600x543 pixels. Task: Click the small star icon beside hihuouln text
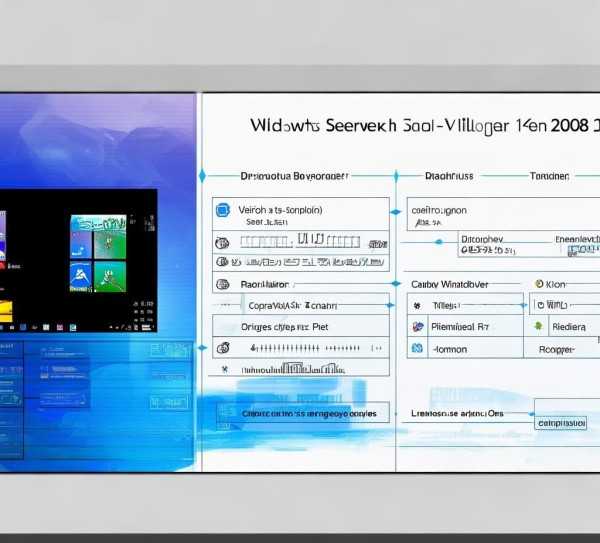pos(225,369)
